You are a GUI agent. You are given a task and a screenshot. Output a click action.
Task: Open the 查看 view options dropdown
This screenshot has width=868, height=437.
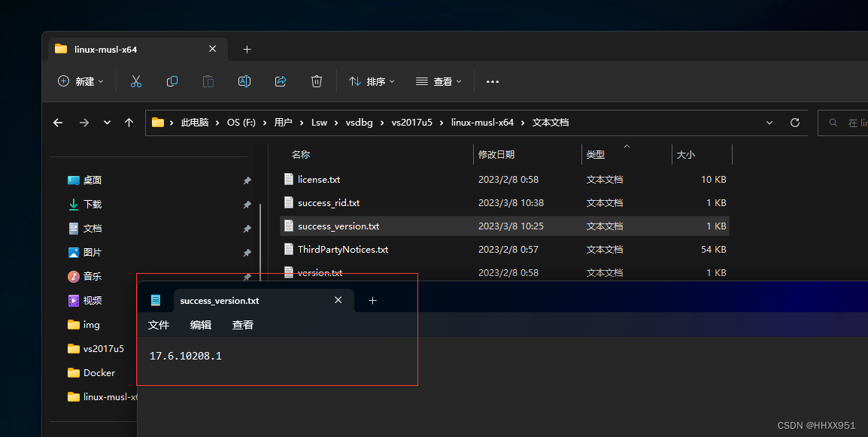click(439, 81)
